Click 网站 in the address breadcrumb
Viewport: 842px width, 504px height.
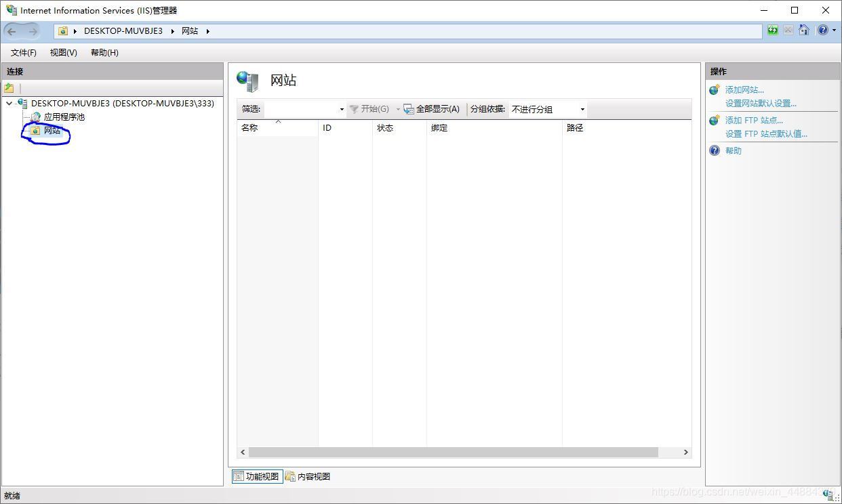190,31
